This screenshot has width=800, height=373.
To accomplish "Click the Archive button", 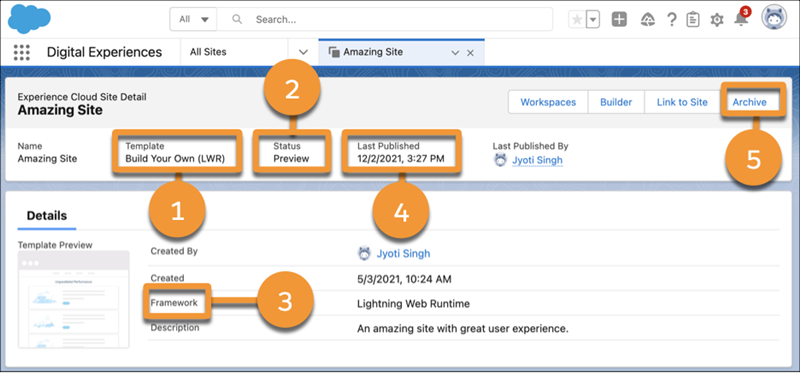I will coord(749,102).
